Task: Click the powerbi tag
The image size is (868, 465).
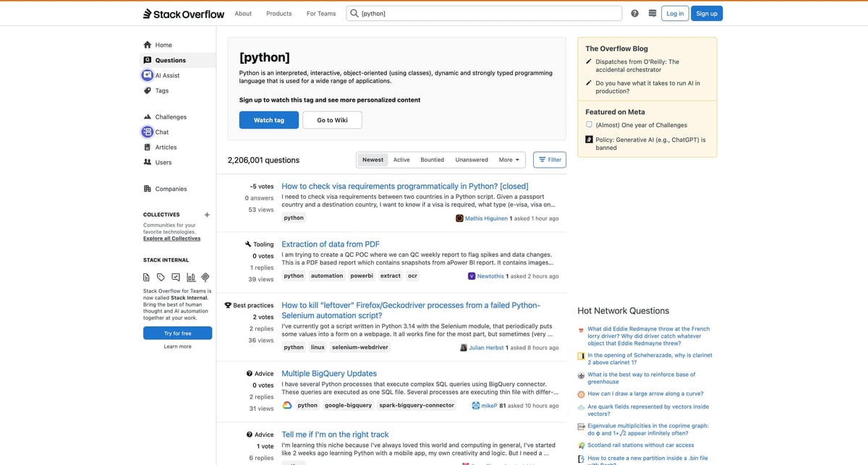Action: pyautogui.click(x=362, y=276)
